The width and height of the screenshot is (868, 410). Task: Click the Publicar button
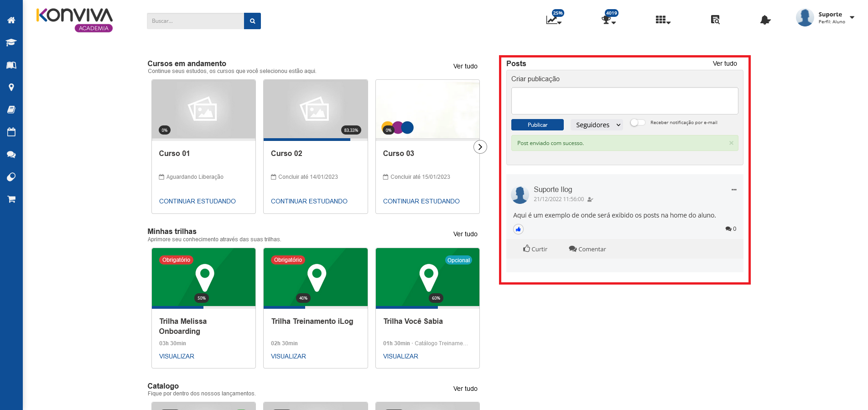(537, 125)
